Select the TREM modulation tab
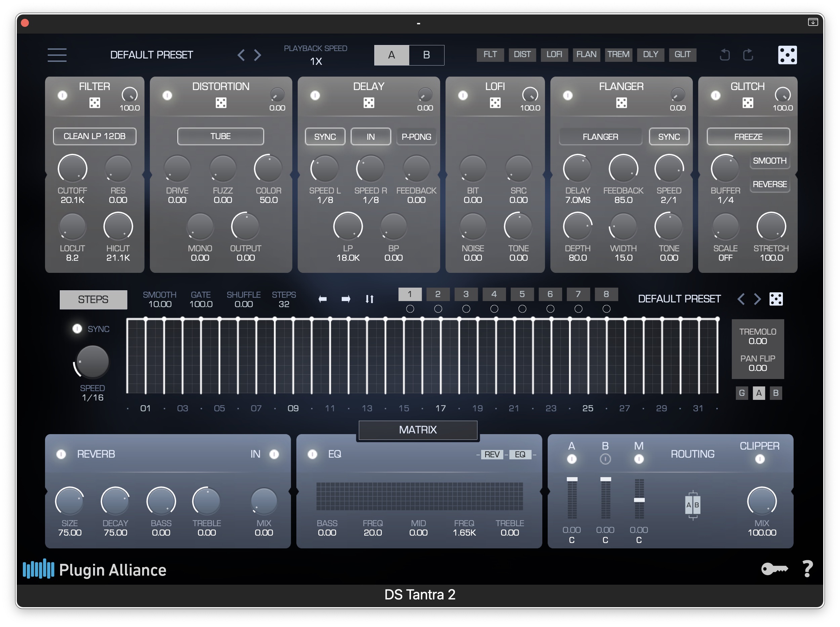840x627 pixels. 618,54
